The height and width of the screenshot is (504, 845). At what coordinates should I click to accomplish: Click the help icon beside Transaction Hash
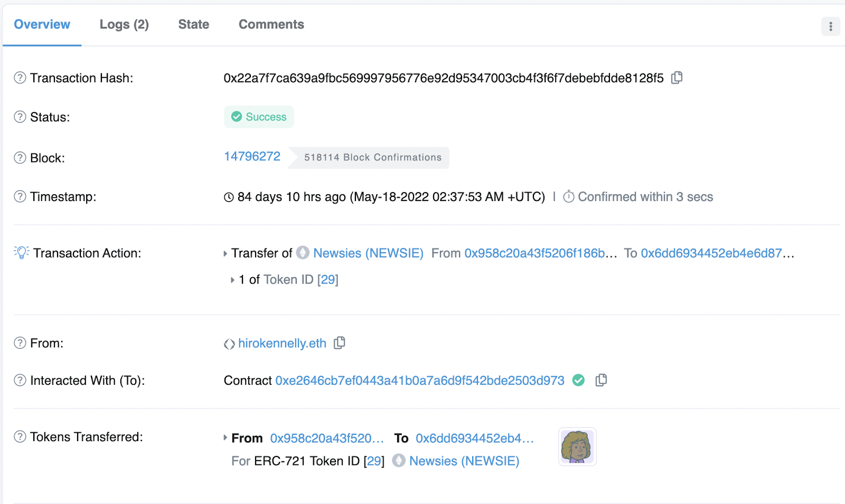coord(20,78)
